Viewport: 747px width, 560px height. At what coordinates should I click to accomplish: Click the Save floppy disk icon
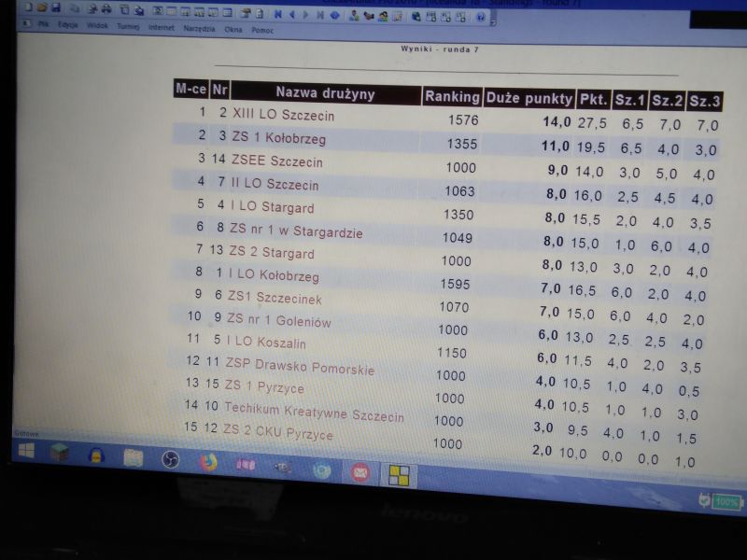tap(56, 7)
